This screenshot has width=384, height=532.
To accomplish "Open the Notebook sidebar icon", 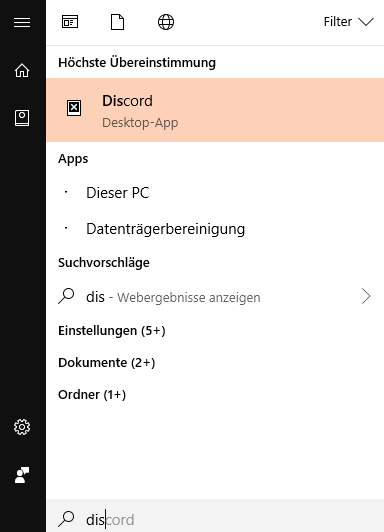I will tap(22, 118).
